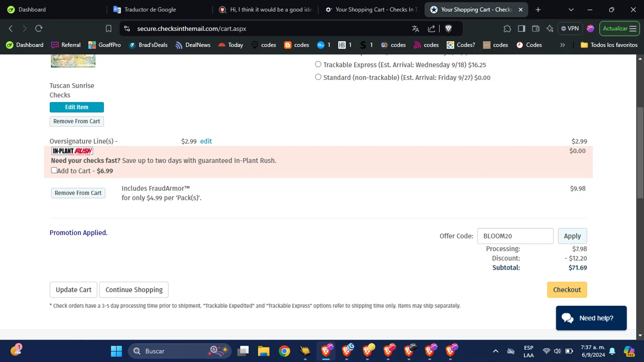The height and width of the screenshot is (362, 644).
Task: Open a new browser tab
Action: (538, 9)
